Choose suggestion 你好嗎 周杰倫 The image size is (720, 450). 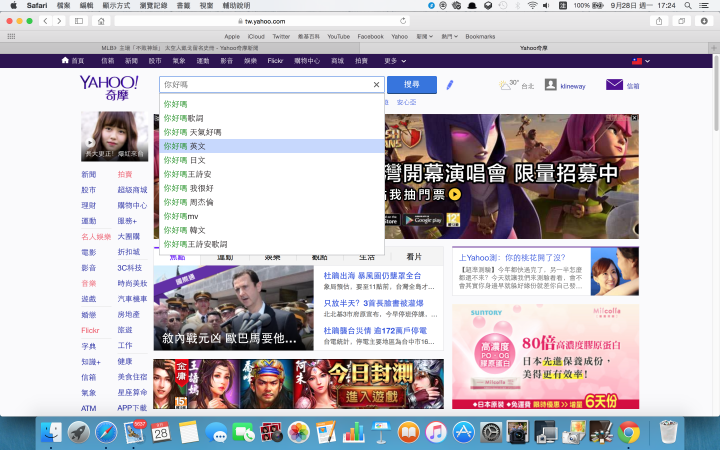click(x=272, y=202)
